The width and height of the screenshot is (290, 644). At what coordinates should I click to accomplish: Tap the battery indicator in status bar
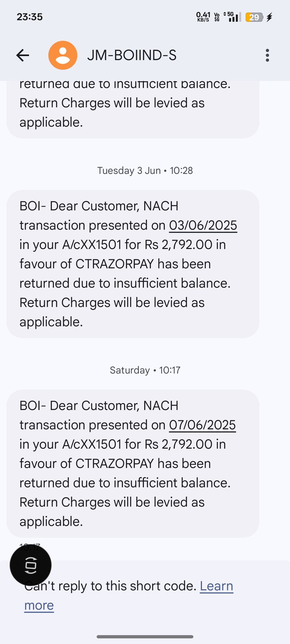[x=254, y=17]
